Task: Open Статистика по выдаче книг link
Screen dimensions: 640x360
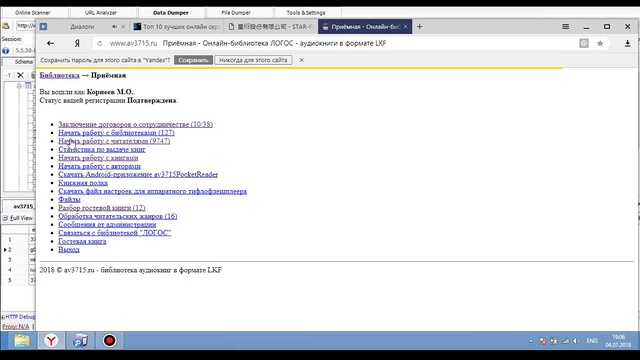Action: pos(102,149)
